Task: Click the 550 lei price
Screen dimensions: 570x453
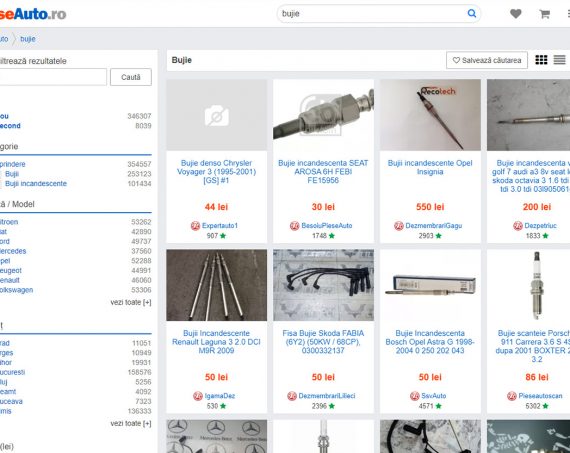Action: (x=430, y=207)
